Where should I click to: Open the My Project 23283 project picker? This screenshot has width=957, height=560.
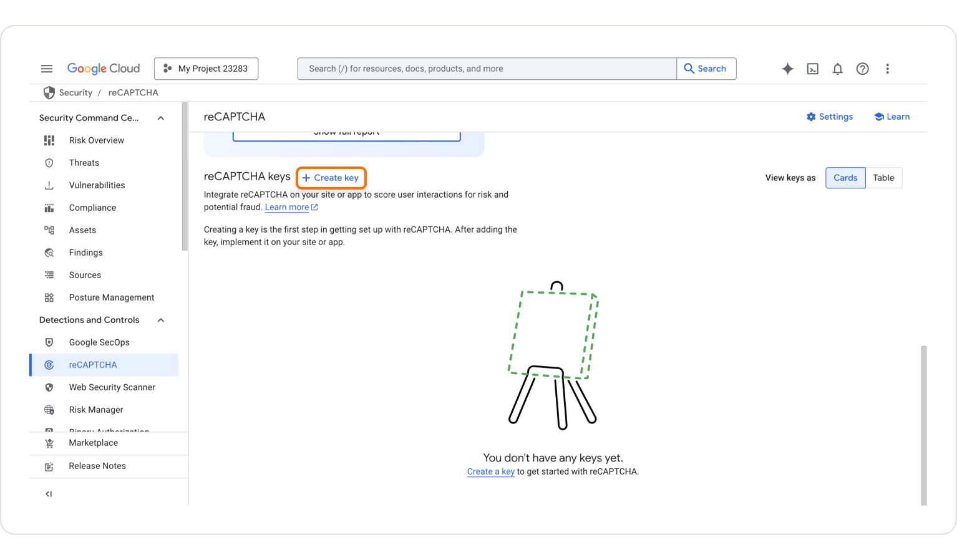(206, 69)
